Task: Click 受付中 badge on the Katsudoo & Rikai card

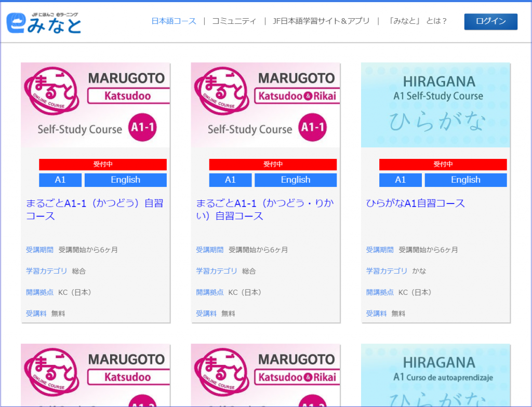Action: click(273, 165)
